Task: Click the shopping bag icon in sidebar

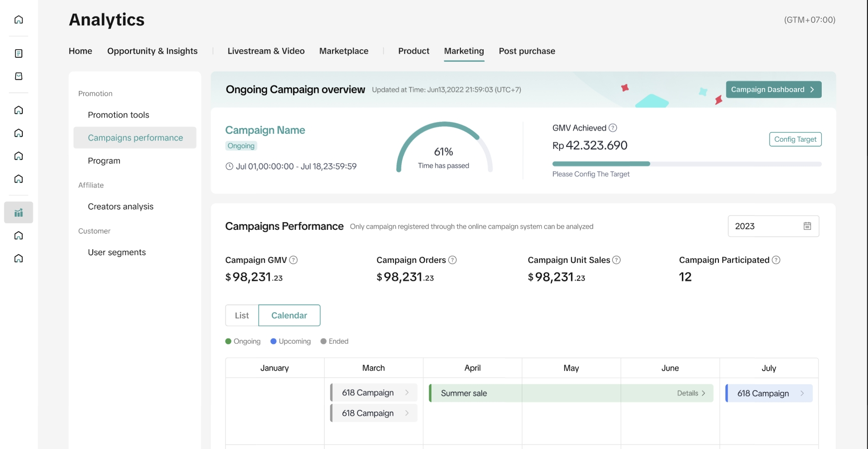Action: coord(19,76)
